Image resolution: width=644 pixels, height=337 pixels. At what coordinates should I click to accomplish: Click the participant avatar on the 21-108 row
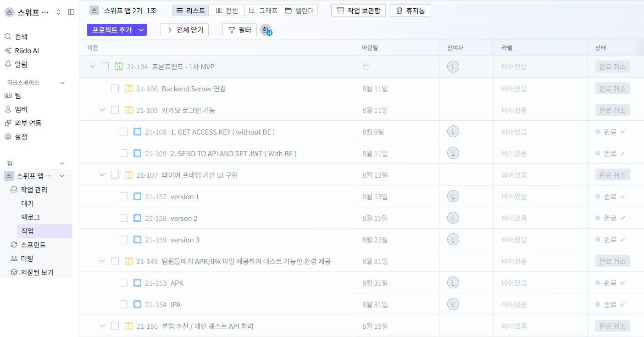click(x=453, y=132)
